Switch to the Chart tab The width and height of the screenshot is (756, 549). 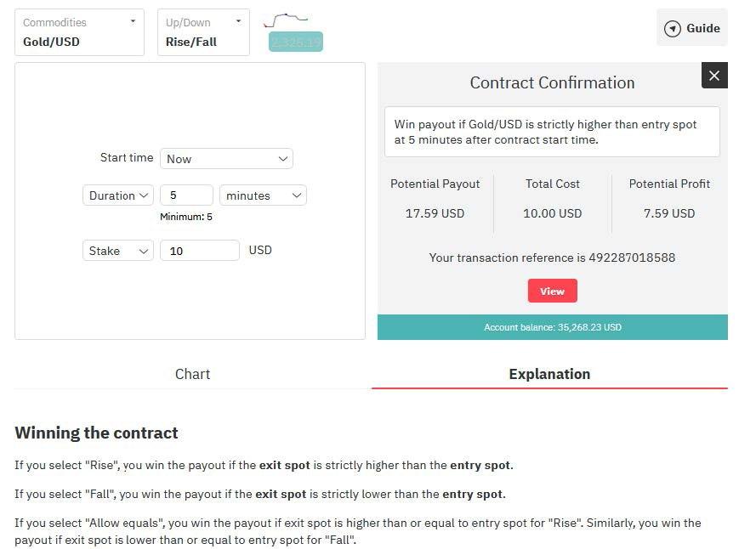coord(192,374)
